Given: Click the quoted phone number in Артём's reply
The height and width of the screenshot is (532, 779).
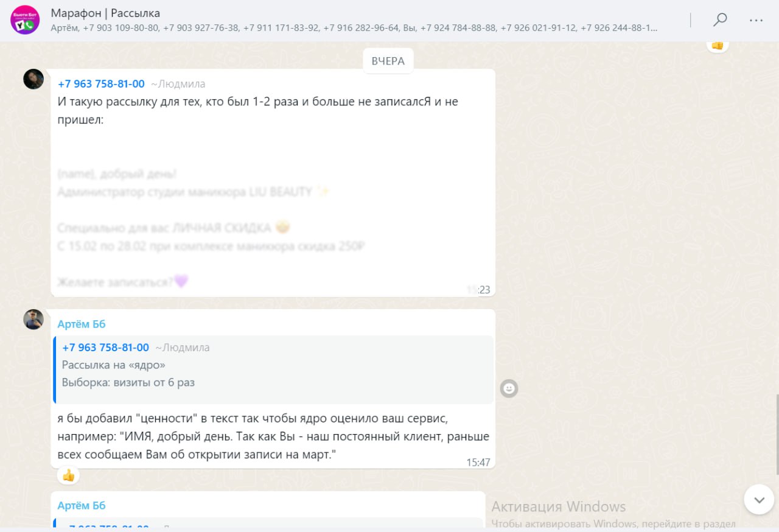Looking at the screenshot, I should (x=105, y=348).
